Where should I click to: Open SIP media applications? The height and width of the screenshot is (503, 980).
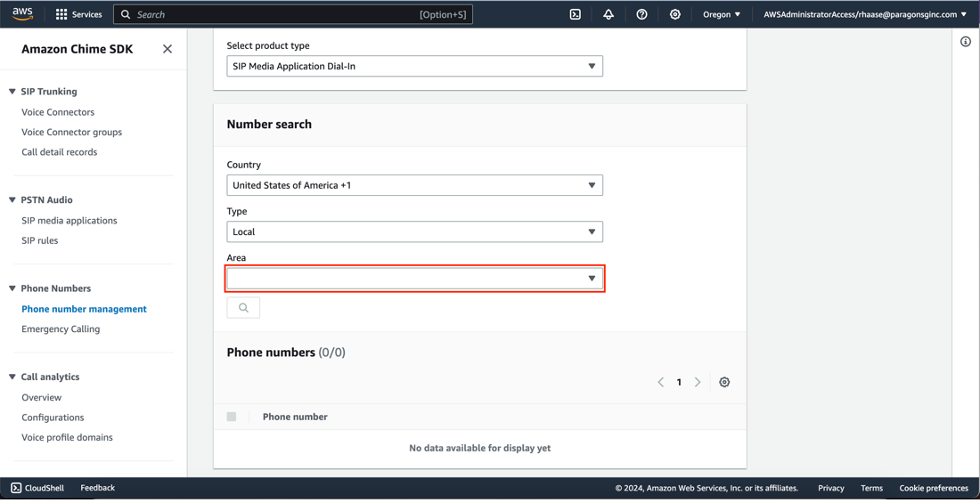[69, 221]
